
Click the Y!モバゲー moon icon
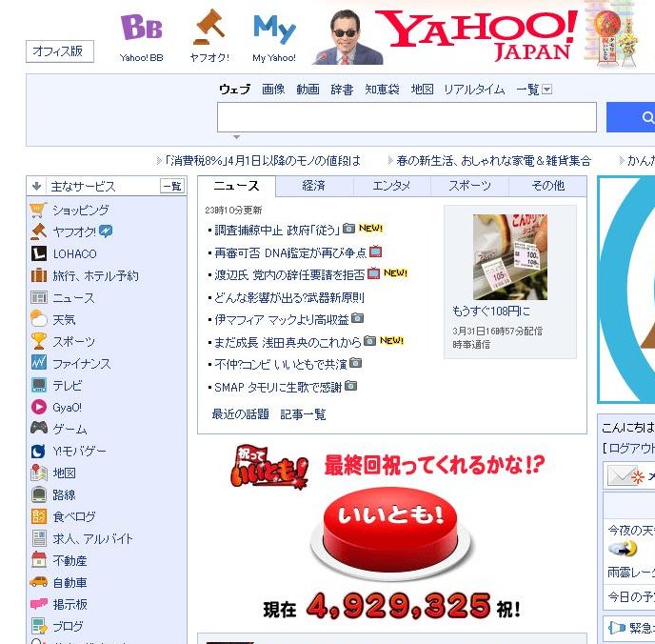[38, 451]
